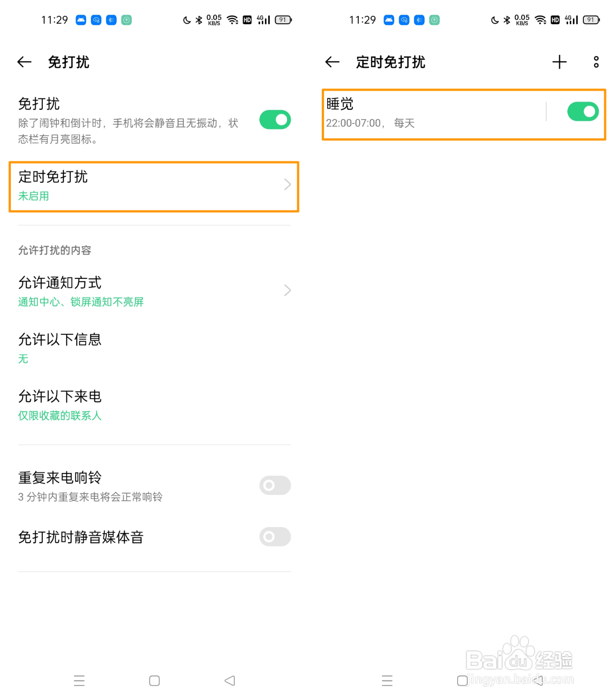Viewport: 607px width, 700px height.
Task: Tap 仅限收藏的联系人 link text
Action: (60, 416)
